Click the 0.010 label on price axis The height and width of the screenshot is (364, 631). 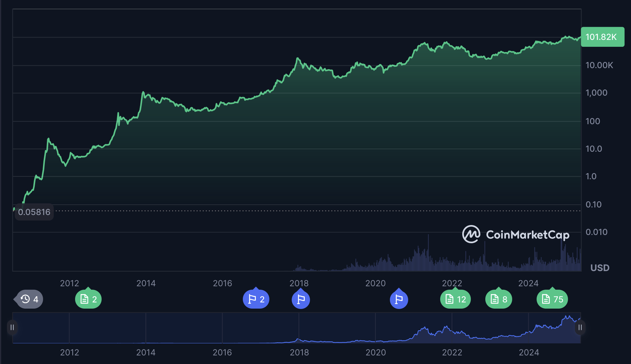point(596,232)
